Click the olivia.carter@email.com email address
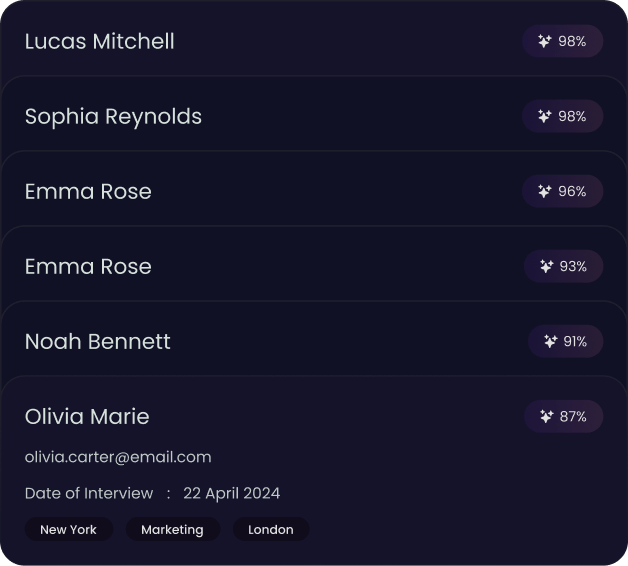This screenshot has width=628, height=566. point(118,457)
